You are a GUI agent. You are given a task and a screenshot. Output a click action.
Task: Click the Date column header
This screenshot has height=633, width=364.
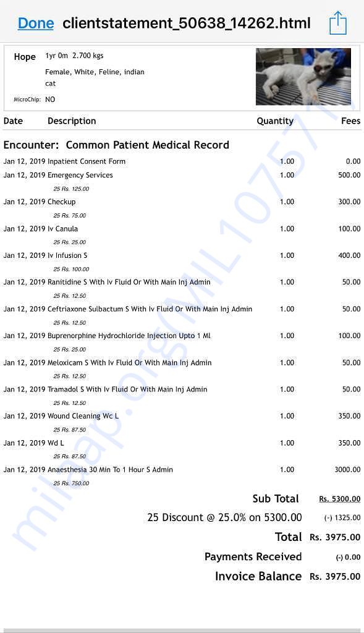pyautogui.click(x=13, y=121)
